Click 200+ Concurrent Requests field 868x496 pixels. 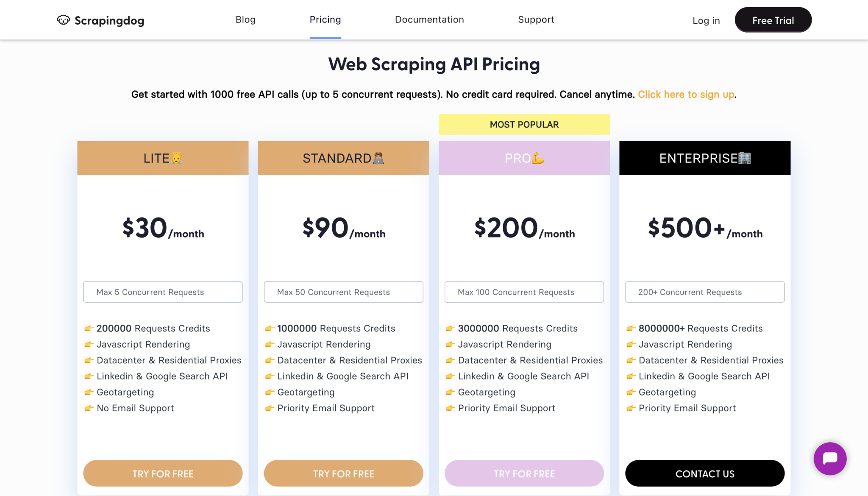click(704, 292)
